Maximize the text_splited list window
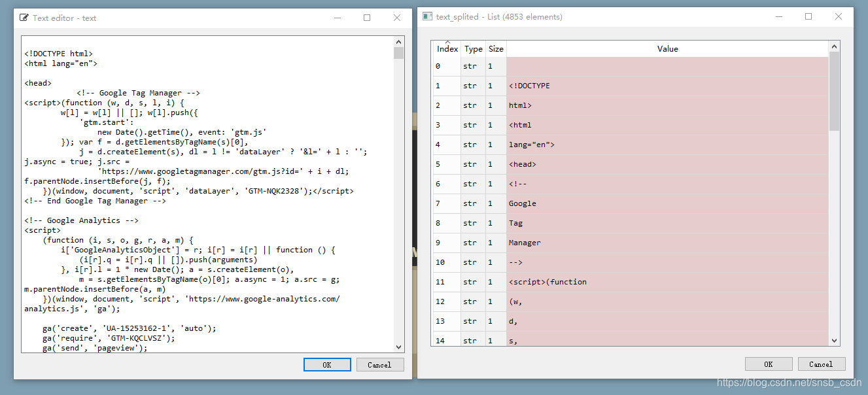Screen dimensions: 868x395 click(808, 16)
